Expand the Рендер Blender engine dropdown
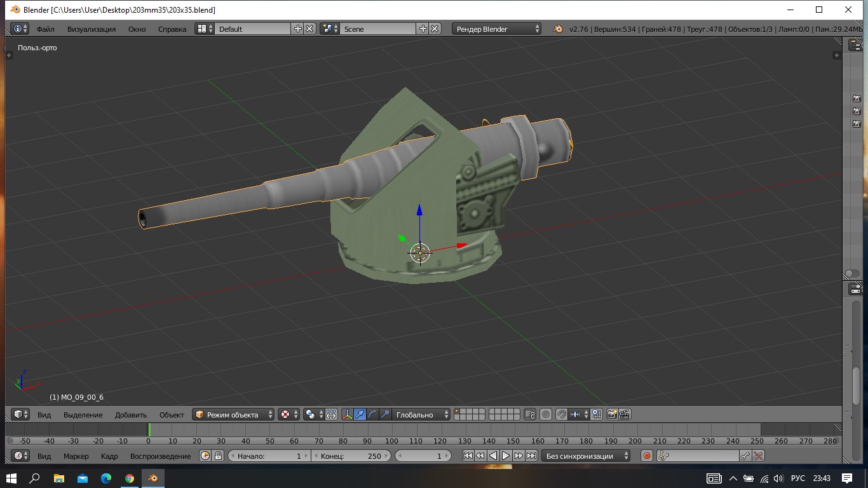Viewport: 868px width, 488px height. point(497,29)
